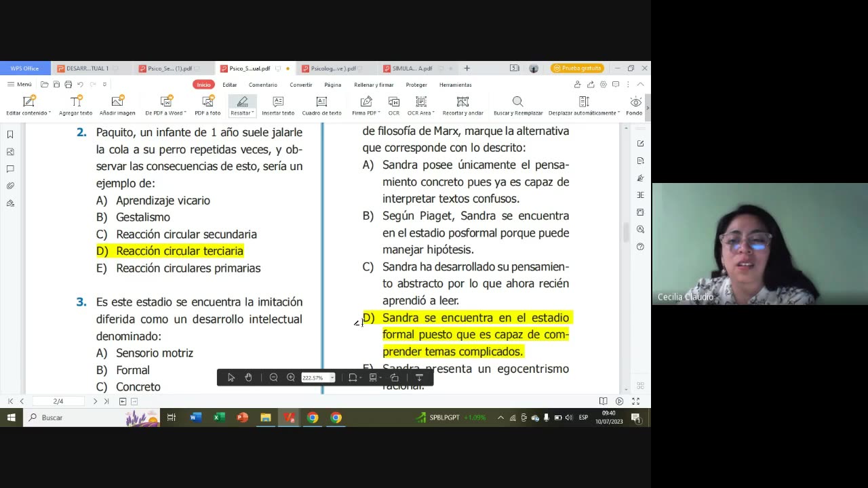Choose the PDF a foto tool
Image resolution: width=868 pixels, height=488 pixels.
(208, 106)
